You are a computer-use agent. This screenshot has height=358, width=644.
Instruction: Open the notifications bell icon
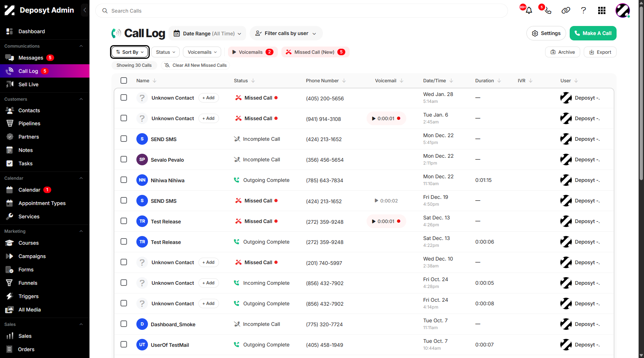(529, 10)
